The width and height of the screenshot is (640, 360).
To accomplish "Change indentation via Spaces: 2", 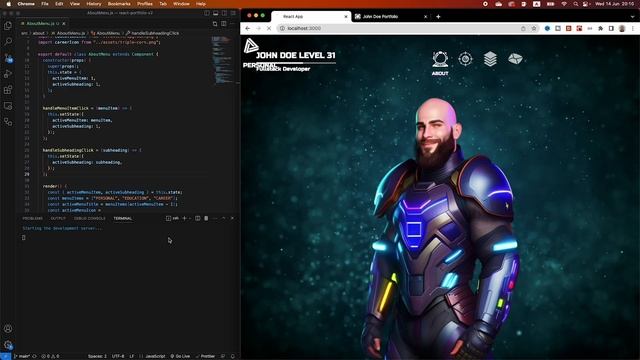I will 97,356.
